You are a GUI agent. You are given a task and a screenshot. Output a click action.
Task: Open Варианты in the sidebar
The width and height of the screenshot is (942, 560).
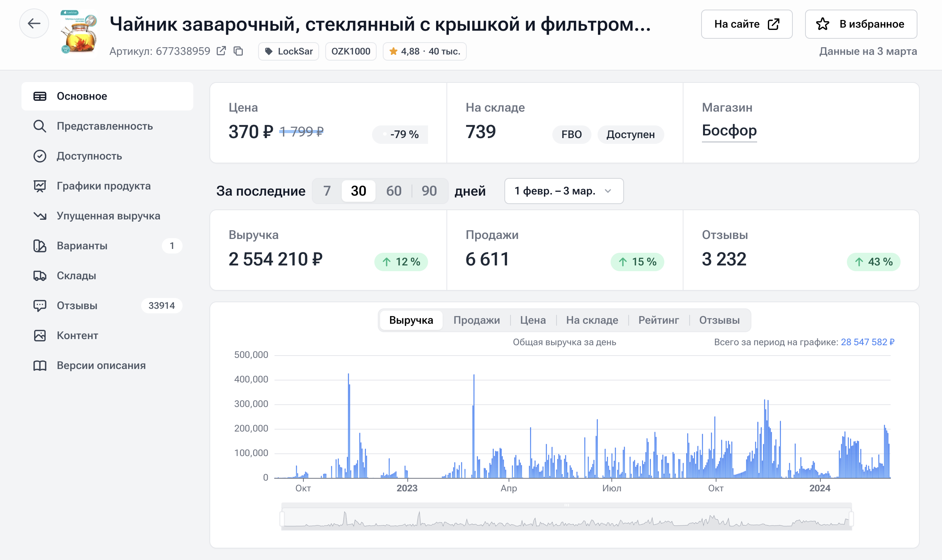[107, 246]
